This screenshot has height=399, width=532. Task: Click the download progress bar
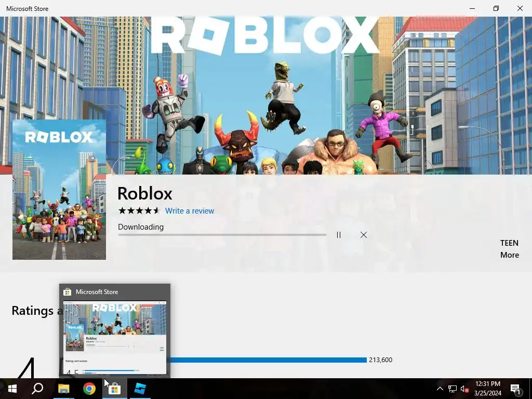coord(222,235)
